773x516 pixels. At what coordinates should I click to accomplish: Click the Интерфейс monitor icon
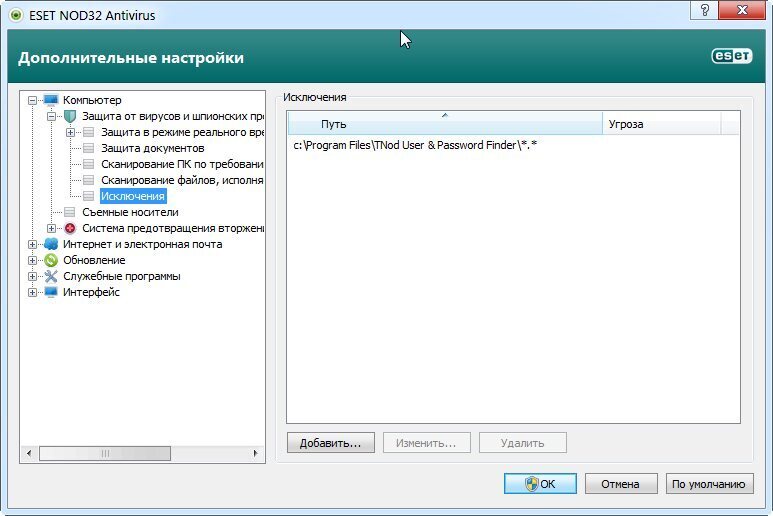(x=51, y=292)
